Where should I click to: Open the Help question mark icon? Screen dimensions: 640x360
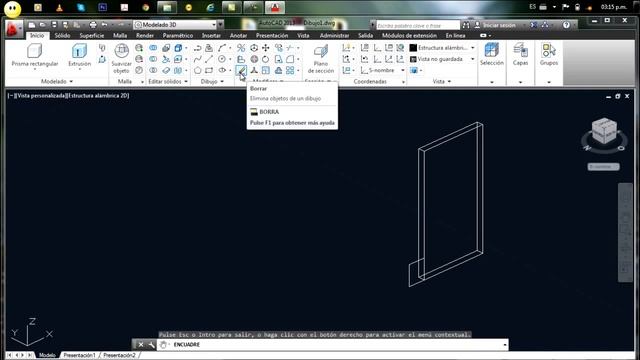(566, 25)
